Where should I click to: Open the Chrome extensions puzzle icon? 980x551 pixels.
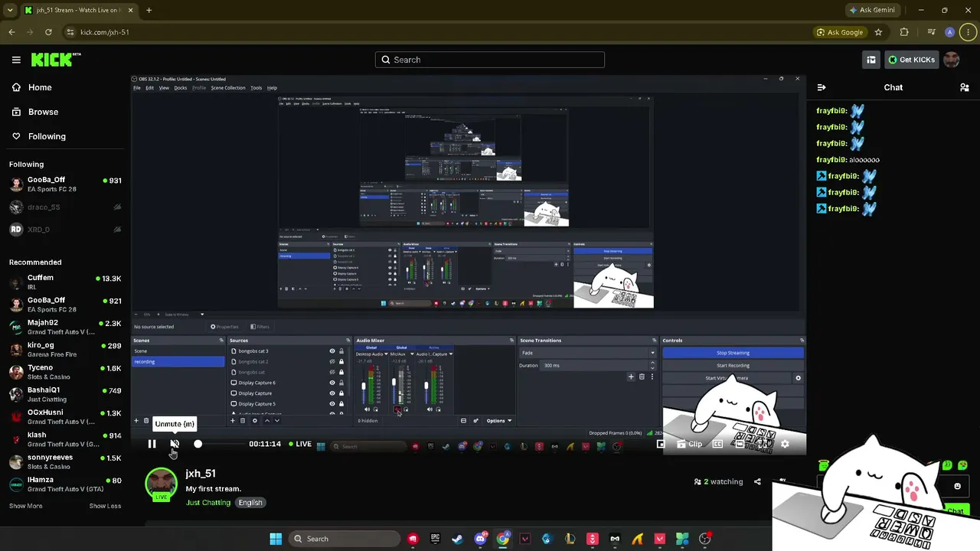[904, 32]
